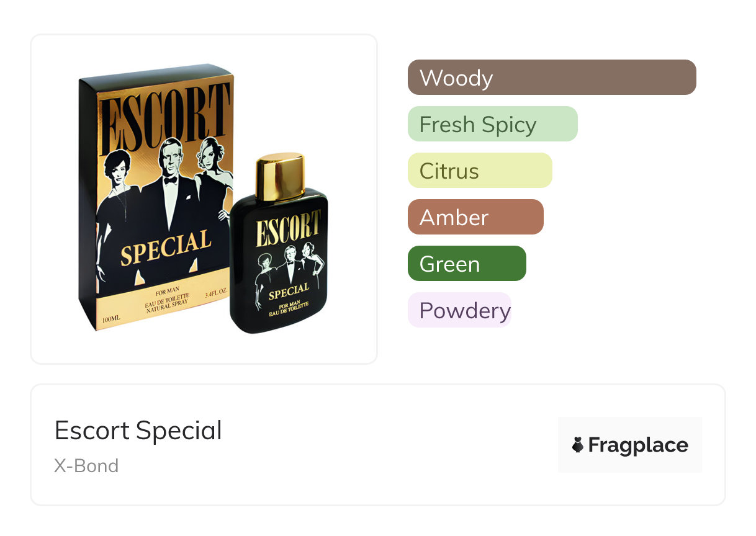Click the gold cap of the bottle
This screenshot has width=756, height=536.
pyautogui.click(x=280, y=177)
